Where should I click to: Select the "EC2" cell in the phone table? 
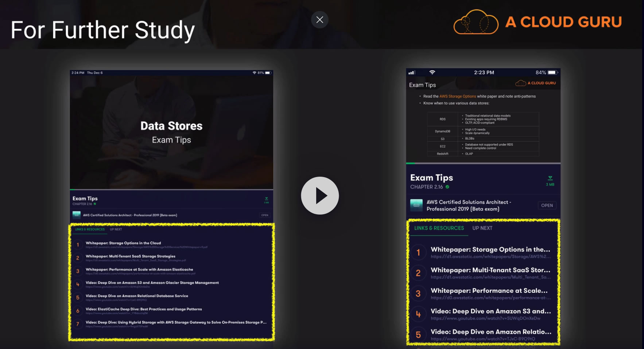coord(442,146)
